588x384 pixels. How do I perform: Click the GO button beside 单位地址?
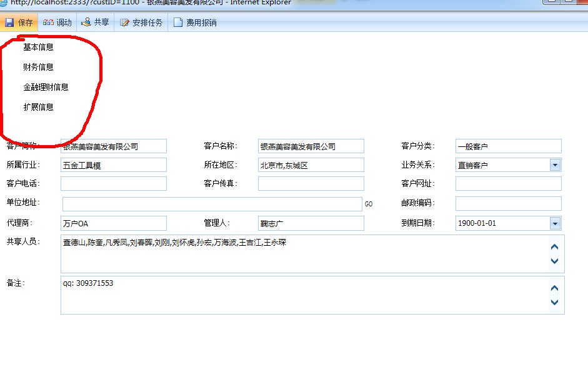click(x=369, y=203)
